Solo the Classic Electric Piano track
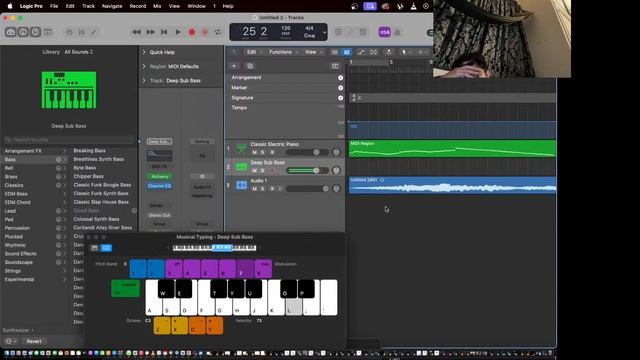The height and width of the screenshot is (360, 640). 263,152
